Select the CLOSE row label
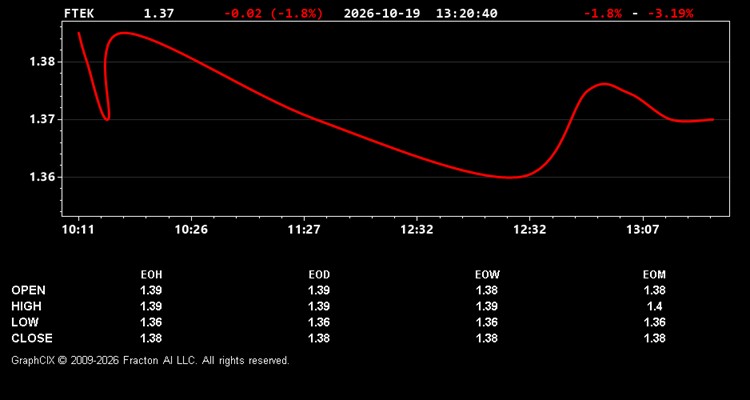 (32, 338)
